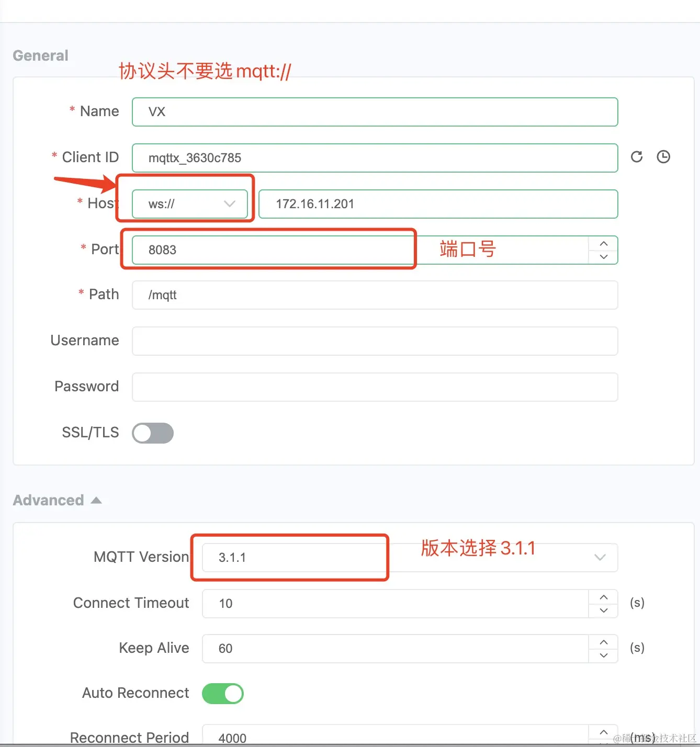Click the Name input field

click(375, 112)
